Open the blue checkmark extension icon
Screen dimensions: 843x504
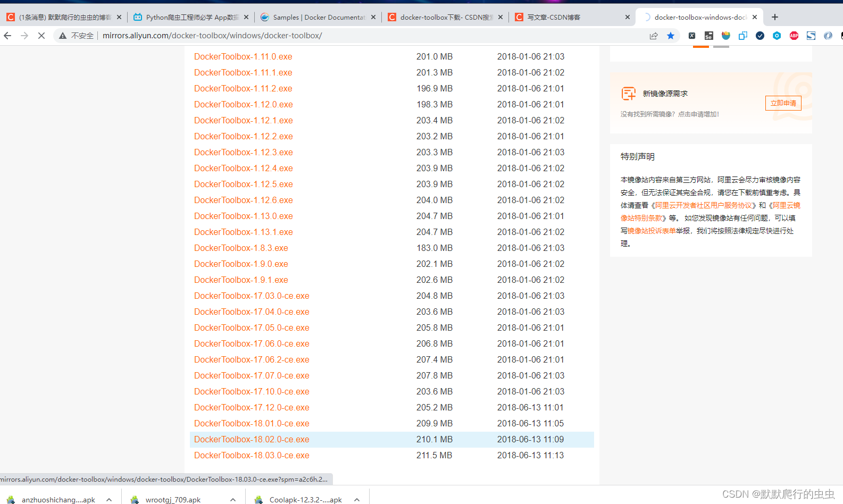click(x=760, y=36)
